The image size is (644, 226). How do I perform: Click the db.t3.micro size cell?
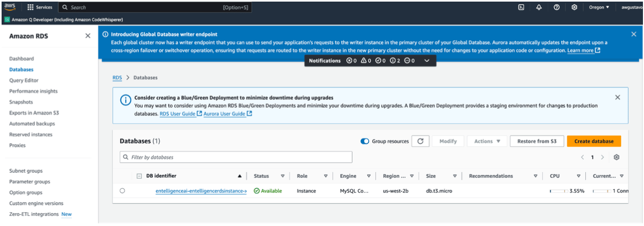439,191
